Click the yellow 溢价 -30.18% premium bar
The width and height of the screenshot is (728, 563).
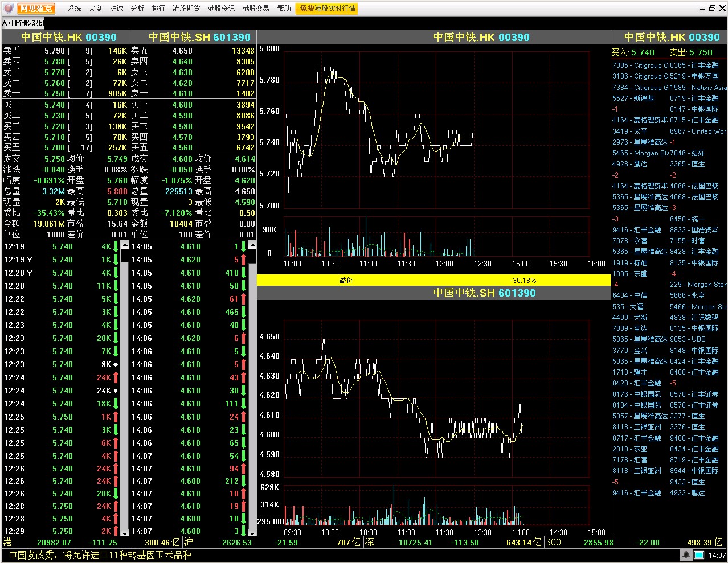pyautogui.click(x=433, y=280)
